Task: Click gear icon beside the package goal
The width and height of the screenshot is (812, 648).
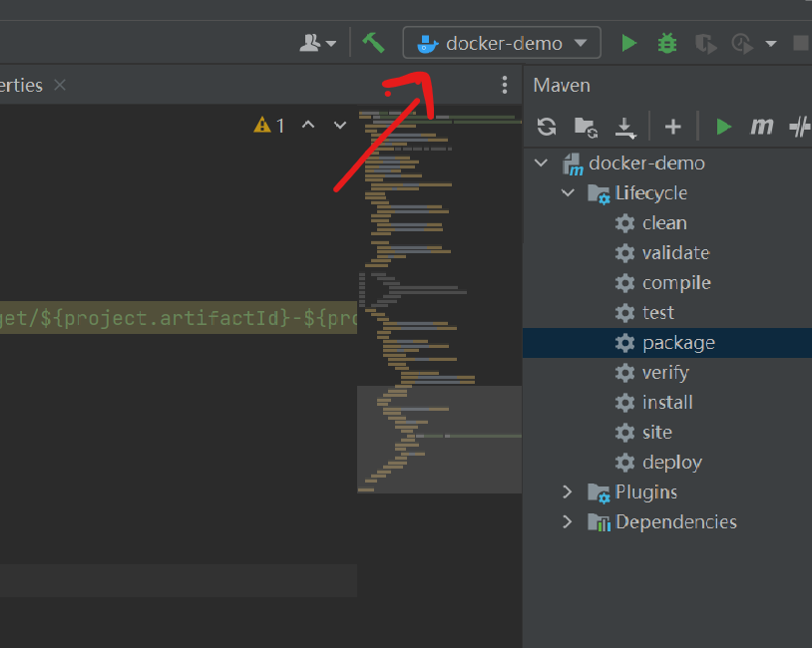Action: (x=624, y=343)
